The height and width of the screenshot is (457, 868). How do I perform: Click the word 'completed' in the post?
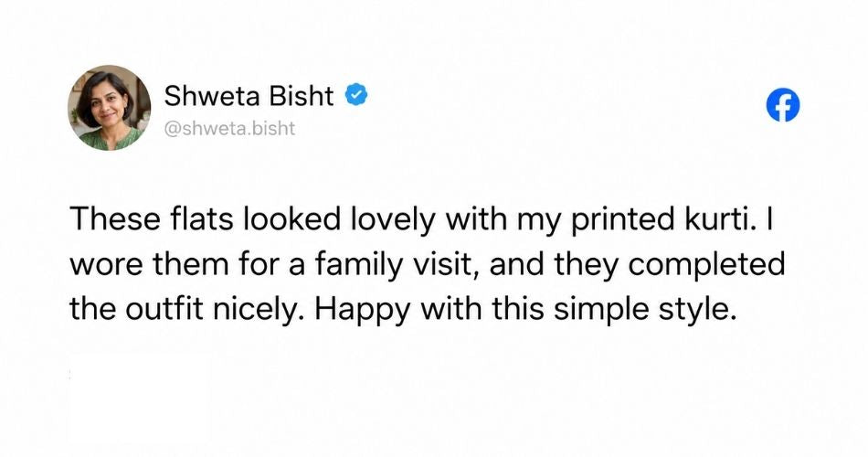706,265
